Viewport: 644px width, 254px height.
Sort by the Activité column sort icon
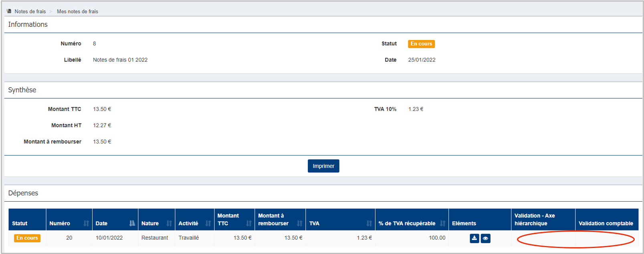(x=208, y=223)
